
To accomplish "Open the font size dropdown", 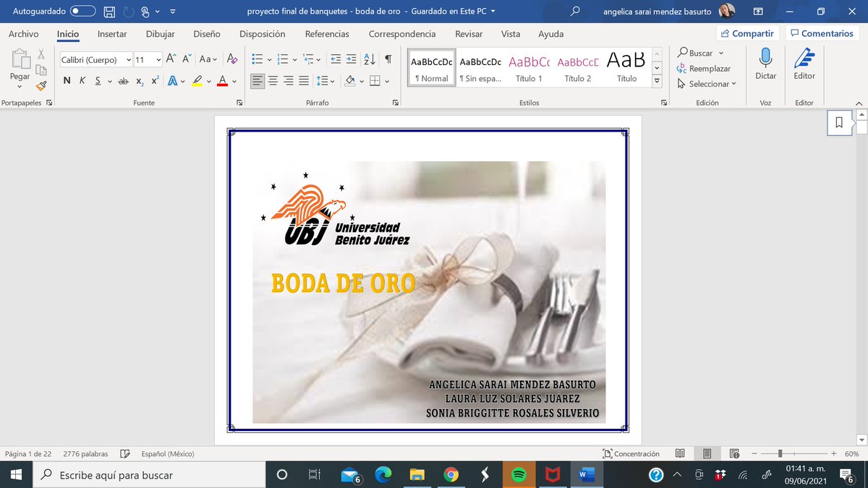I will 158,60.
